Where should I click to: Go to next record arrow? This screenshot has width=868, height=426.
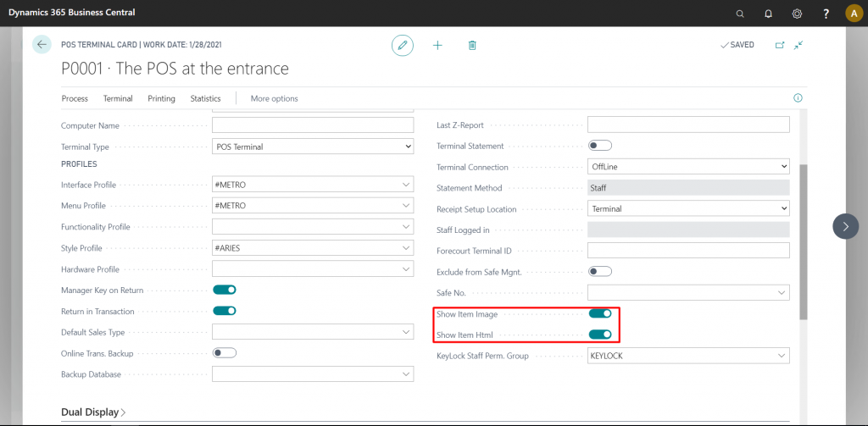(x=845, y=226)
